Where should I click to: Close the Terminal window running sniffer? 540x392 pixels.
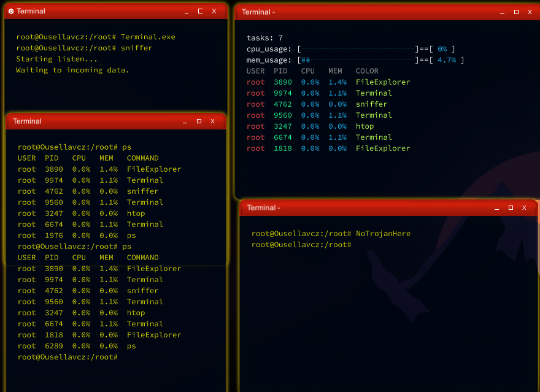tap(214, 12)
